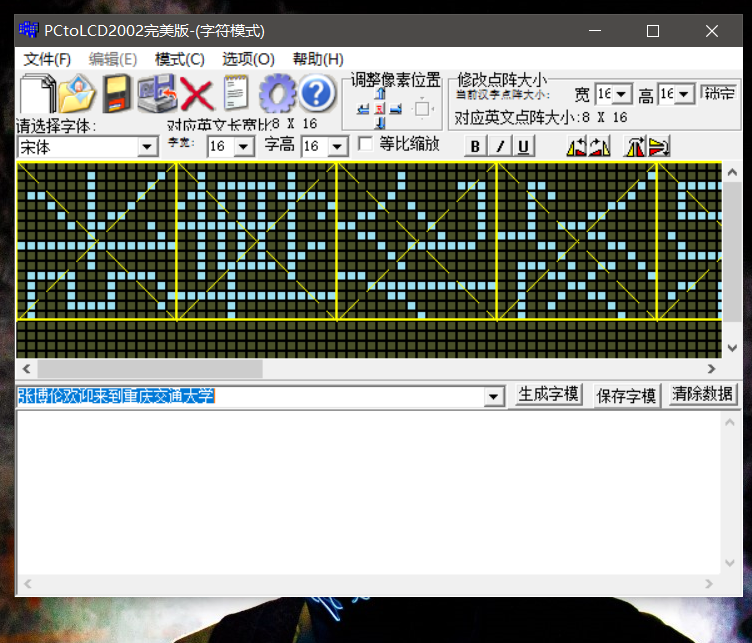This screenshot has height=643, width=752.
Task: Open the 文件(F) menu
Action: (47, 59)
